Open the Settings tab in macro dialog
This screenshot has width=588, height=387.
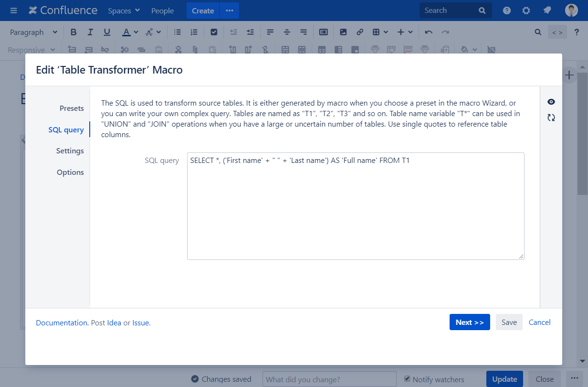[x=70, y=151]
